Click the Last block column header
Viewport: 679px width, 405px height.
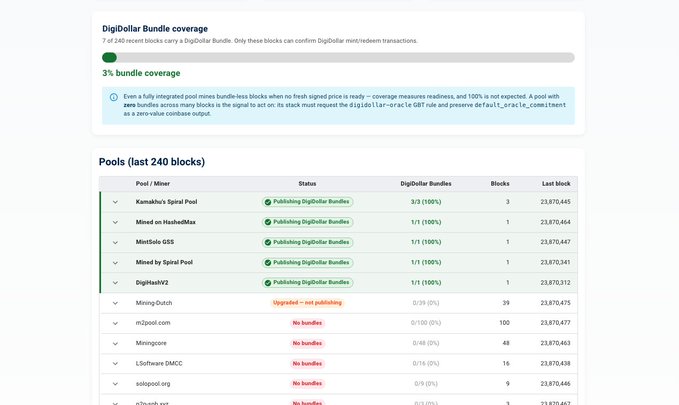coord(556,184)
